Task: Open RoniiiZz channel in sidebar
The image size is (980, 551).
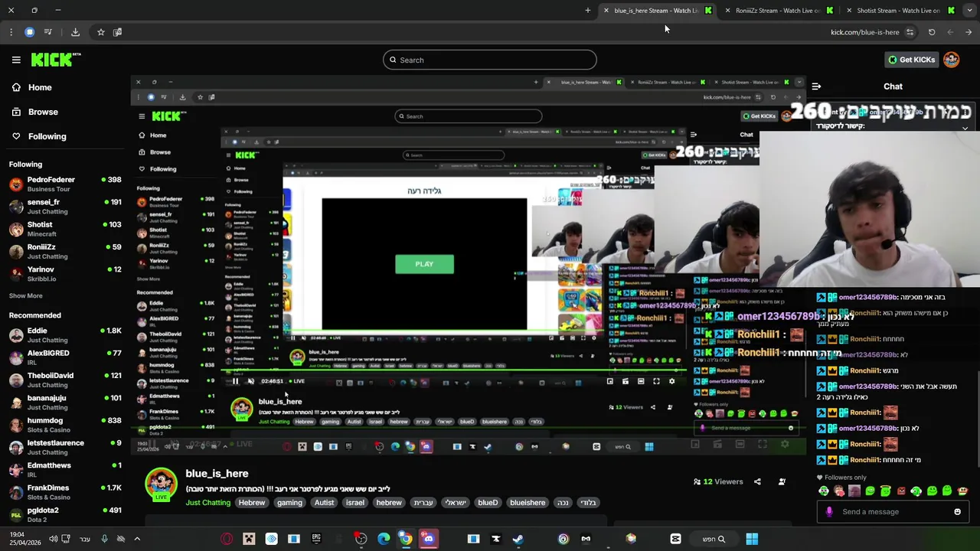Action: point(64,251)
